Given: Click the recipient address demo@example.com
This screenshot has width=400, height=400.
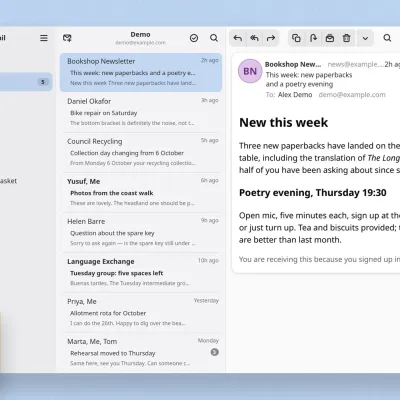Looking at the screenshot, I should [x=352, y=95].
